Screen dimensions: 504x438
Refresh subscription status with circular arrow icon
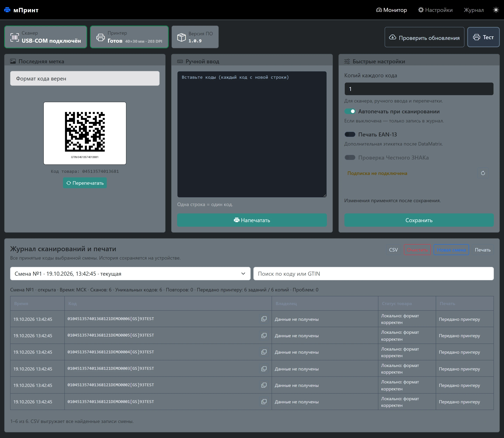483,173
